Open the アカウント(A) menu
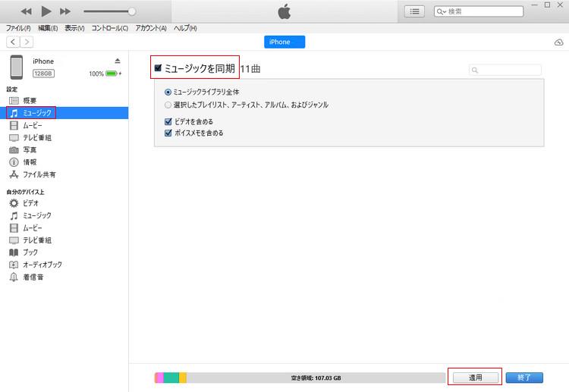The image size is (569, 392). [x=151, y=28]
